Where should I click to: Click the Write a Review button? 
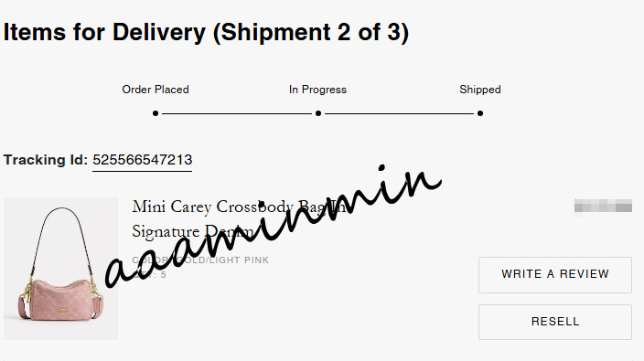(555, 275)
